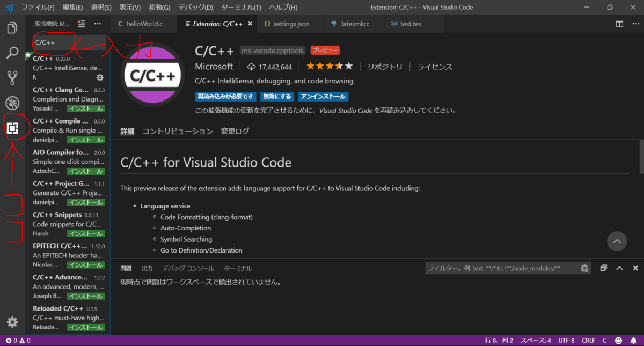644x346 pixels.
Task: Collapse all in Problems panel icon
Action: pos(604,268)
